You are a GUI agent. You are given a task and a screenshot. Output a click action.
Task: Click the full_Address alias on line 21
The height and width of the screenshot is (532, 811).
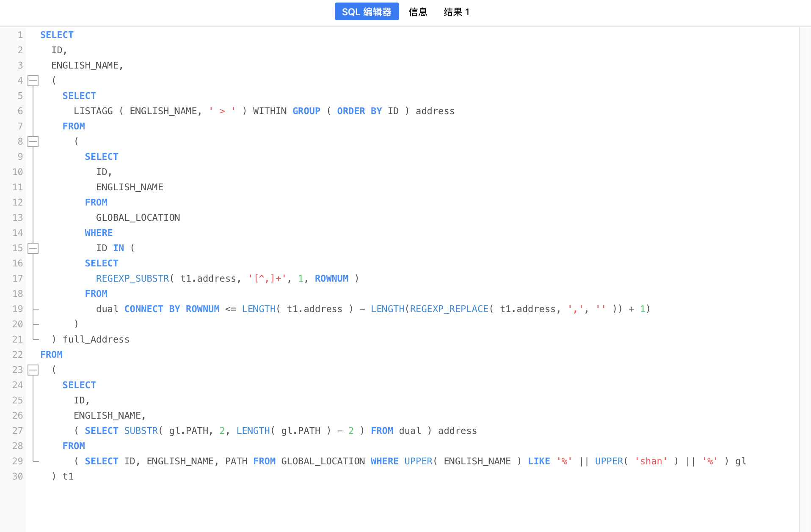coord(96,339)
